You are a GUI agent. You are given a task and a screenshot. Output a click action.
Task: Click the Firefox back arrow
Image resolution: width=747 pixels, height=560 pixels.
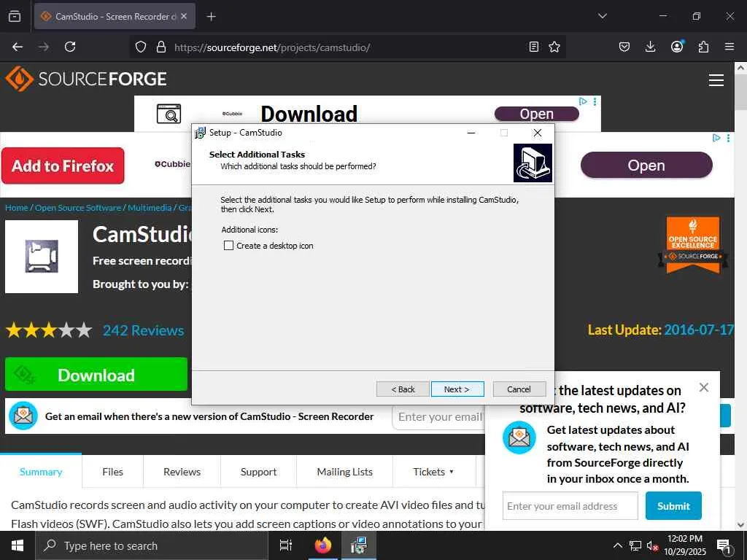18,47
